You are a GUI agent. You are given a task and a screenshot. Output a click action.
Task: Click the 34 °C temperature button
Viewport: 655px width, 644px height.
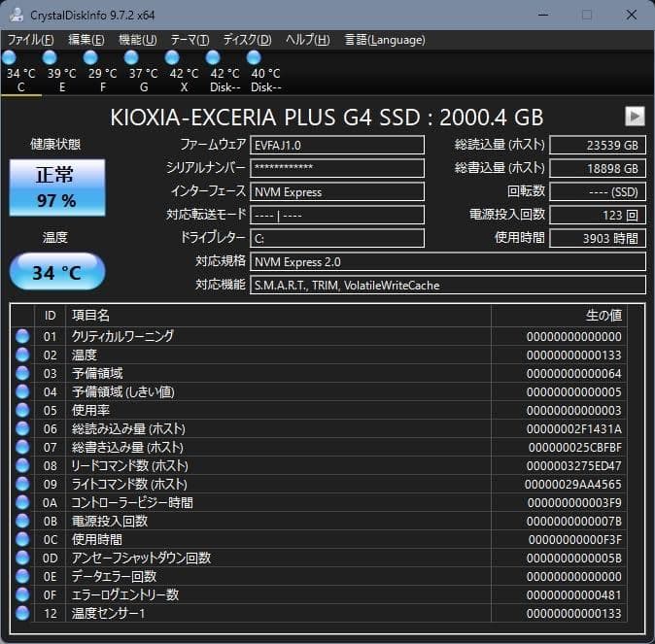point(57,271)
